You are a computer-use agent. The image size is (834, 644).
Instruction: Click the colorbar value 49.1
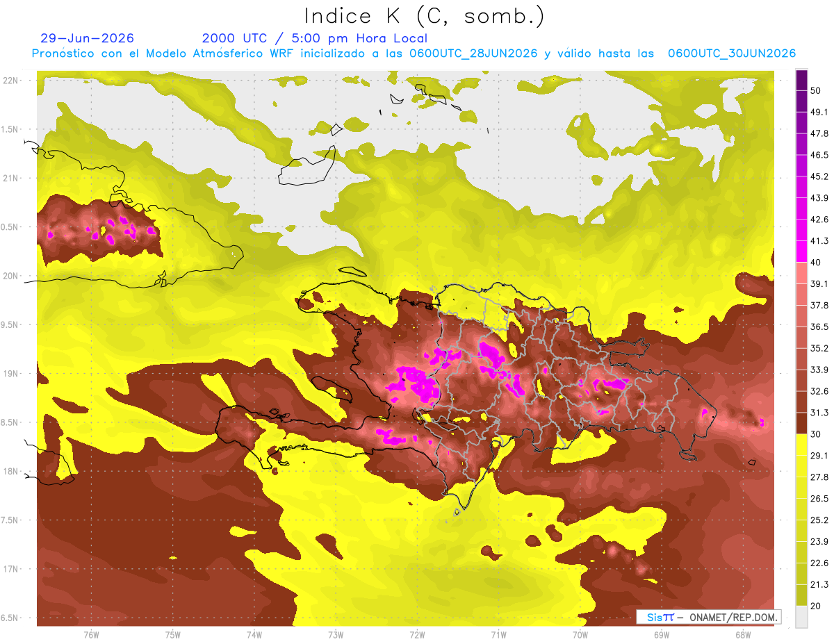click(819, 112)
